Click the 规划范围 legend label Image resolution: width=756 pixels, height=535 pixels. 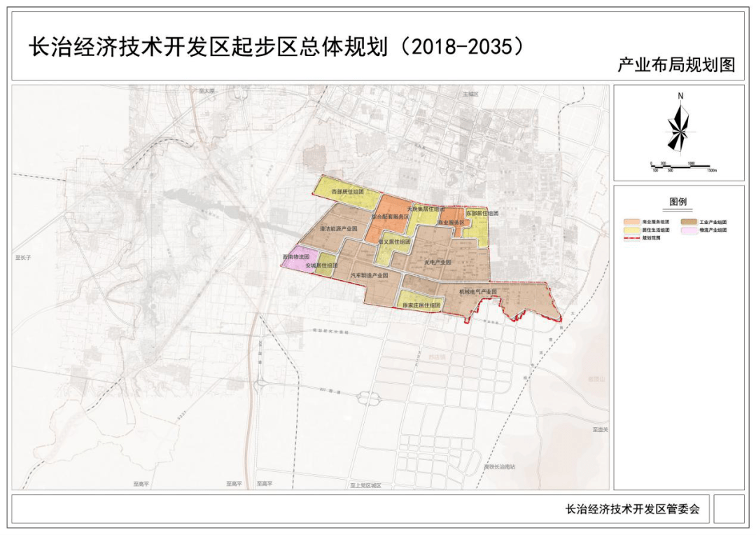652,238
